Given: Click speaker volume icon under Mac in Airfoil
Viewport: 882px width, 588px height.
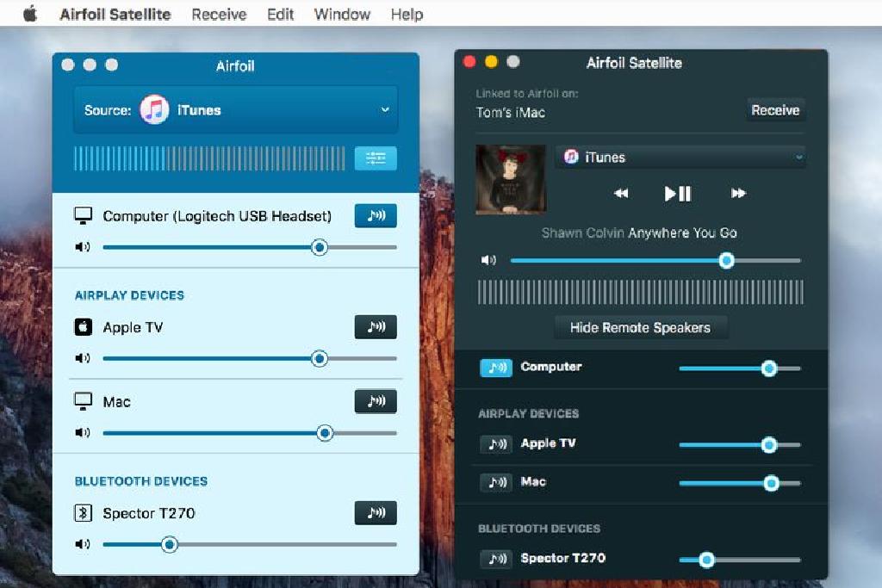Looking at the screenshot, I should click(x=83, y=432).
